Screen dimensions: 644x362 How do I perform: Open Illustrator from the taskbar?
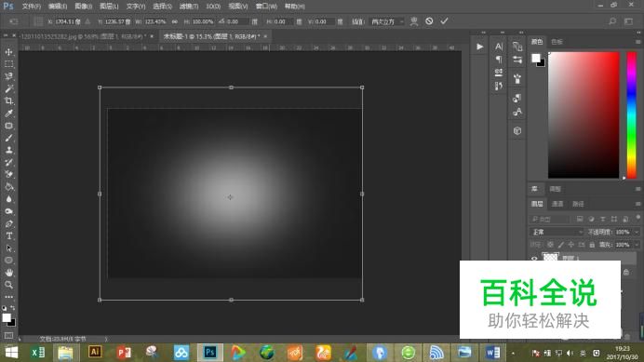[x=95, y=352]
